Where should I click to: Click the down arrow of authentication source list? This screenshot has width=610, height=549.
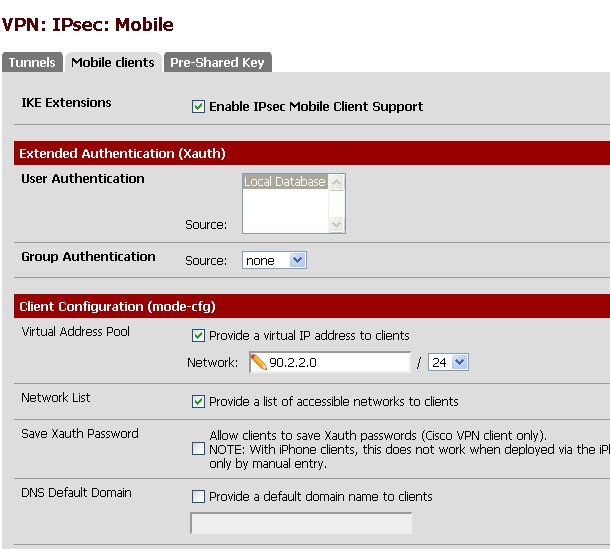tap(337, 225)
